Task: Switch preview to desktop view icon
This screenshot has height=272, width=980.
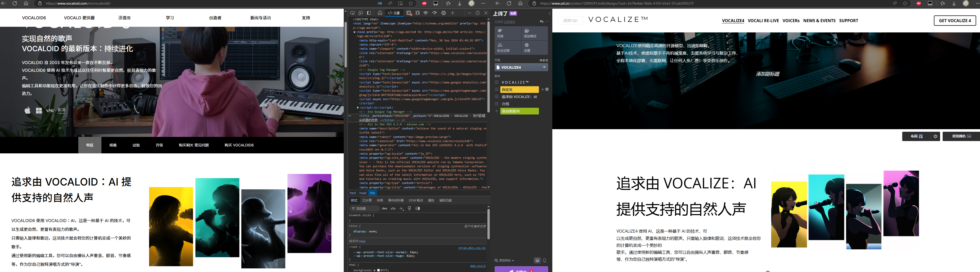Action: (537, 261)
